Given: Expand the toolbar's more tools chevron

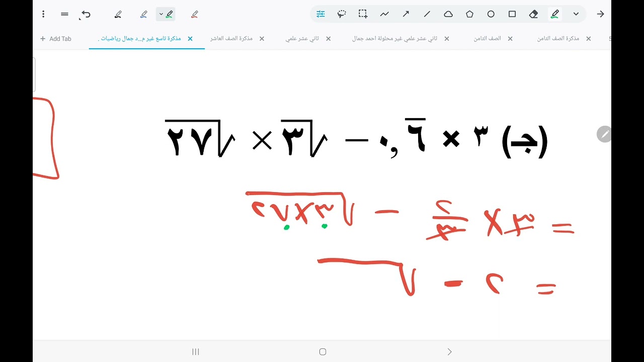Looking at the screenshot, I should (x=576, y=14).
